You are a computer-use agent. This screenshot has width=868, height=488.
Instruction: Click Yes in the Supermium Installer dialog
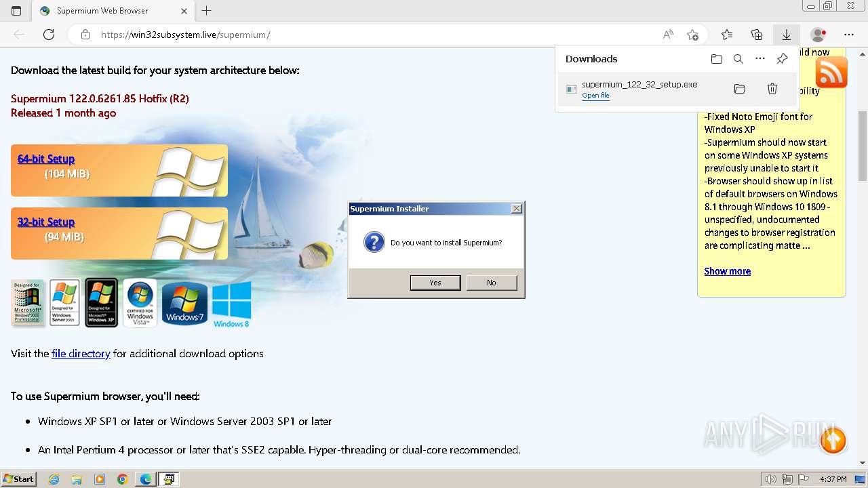coord(435,283)
